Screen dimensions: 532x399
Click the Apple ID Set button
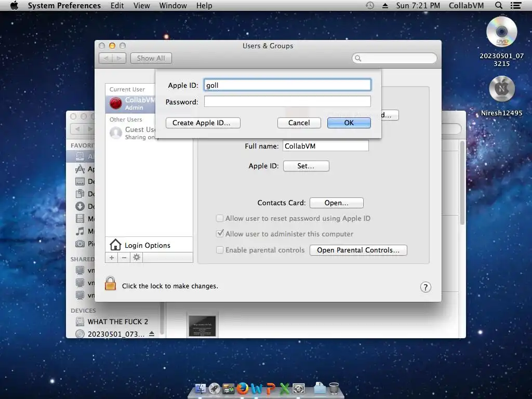click(x=306, y=166)
